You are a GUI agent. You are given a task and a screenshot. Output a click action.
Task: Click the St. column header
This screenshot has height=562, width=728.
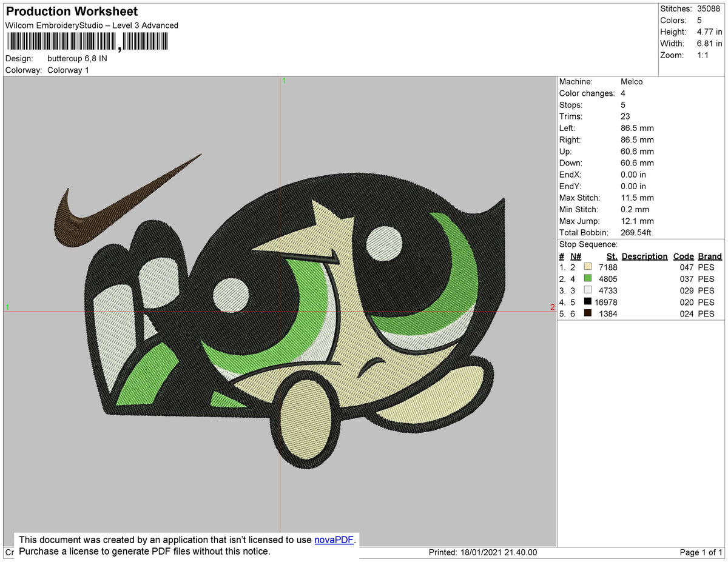tap(612, 256)
